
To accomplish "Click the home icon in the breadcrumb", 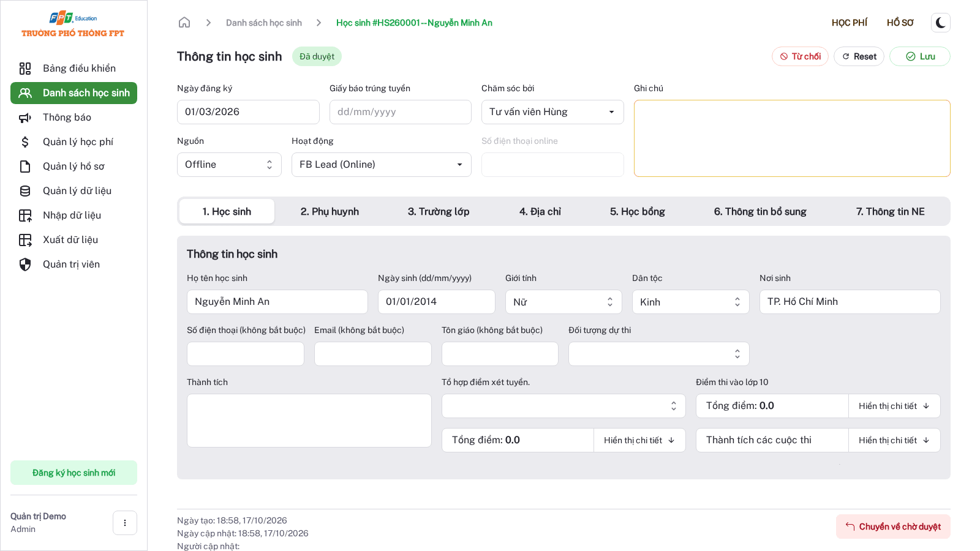I will click(x=184, y=23).
